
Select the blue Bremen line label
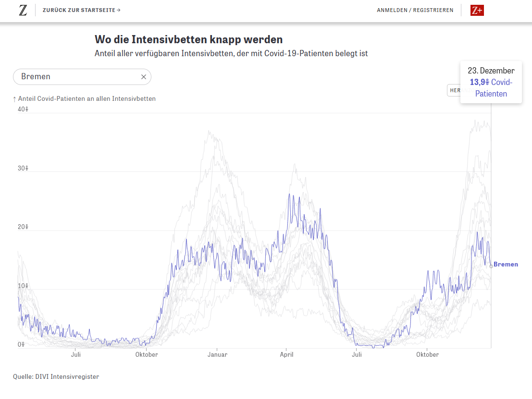(506, 264)
